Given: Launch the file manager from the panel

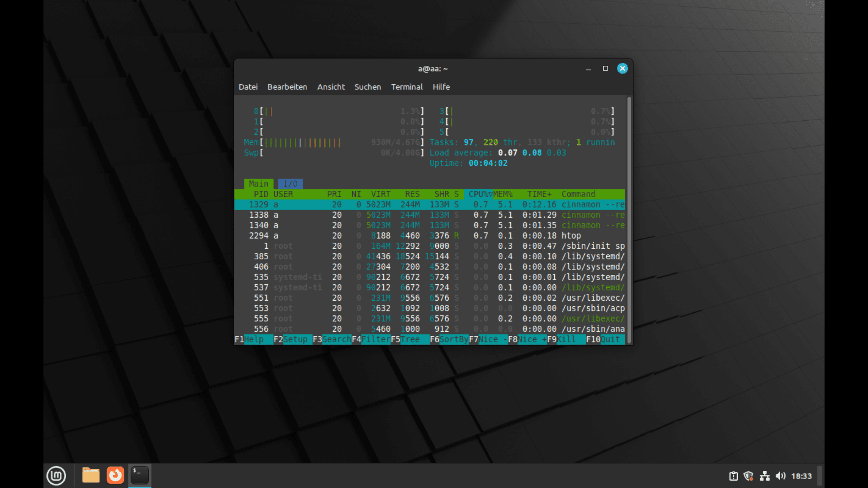Looking at the screenshot, I should pyautogui.click(x=91, y=475).
